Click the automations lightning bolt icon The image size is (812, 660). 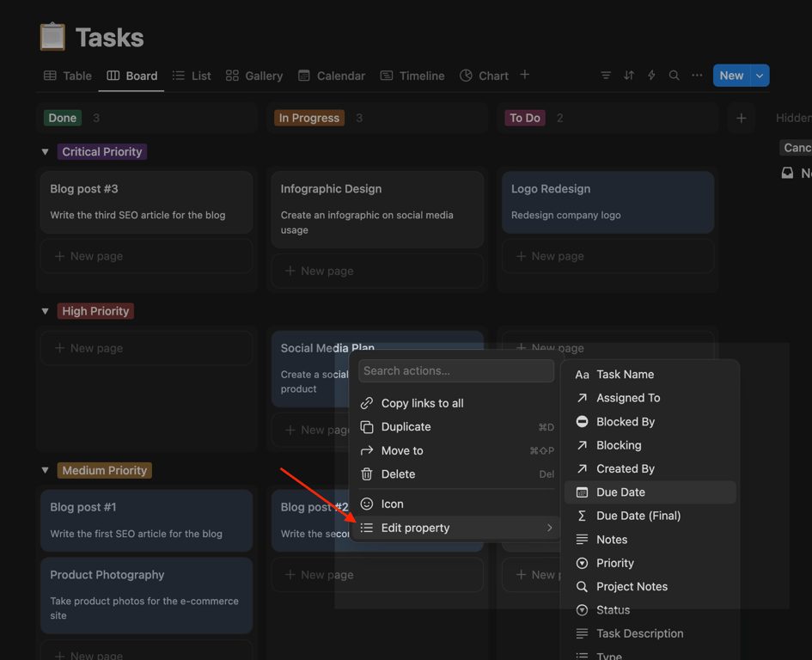click(x=651, y=76)
